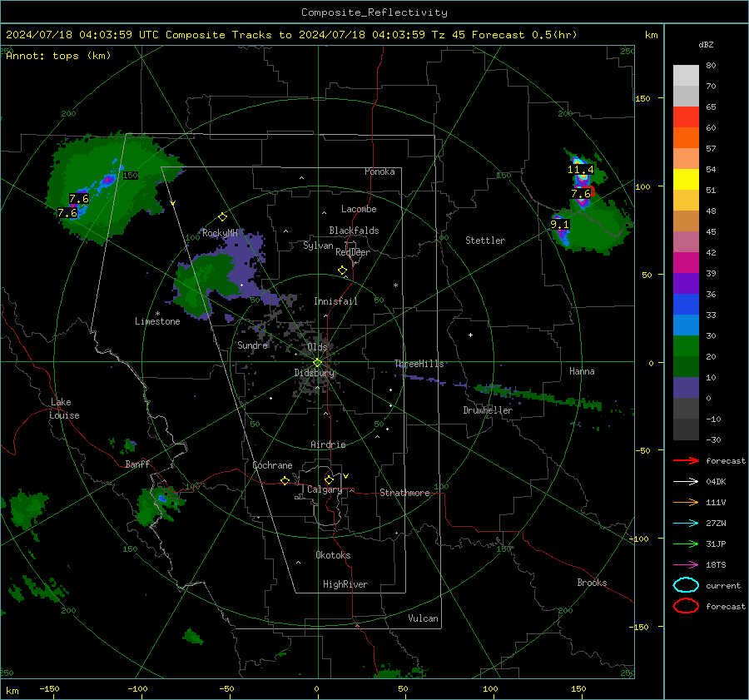Click the Calgary city label
The width and height of the screenshot is (749, 700).
tap(325, 489)
